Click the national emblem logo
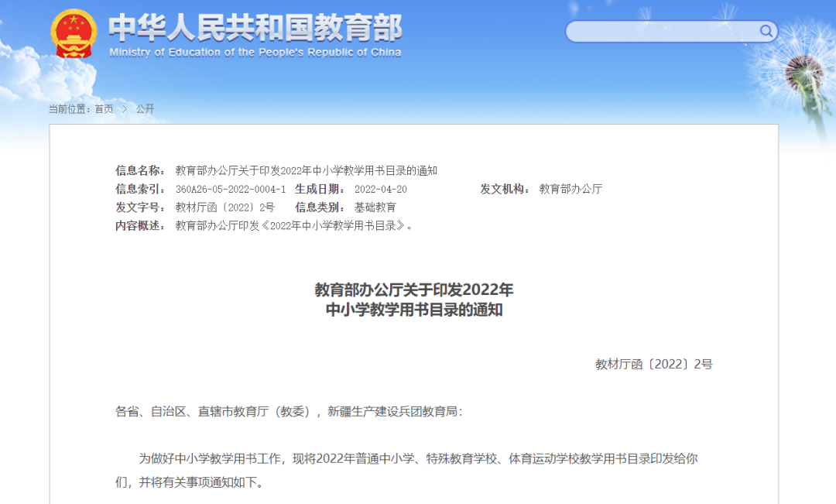This screenshot has width=836, height=504. coord(74,33)
